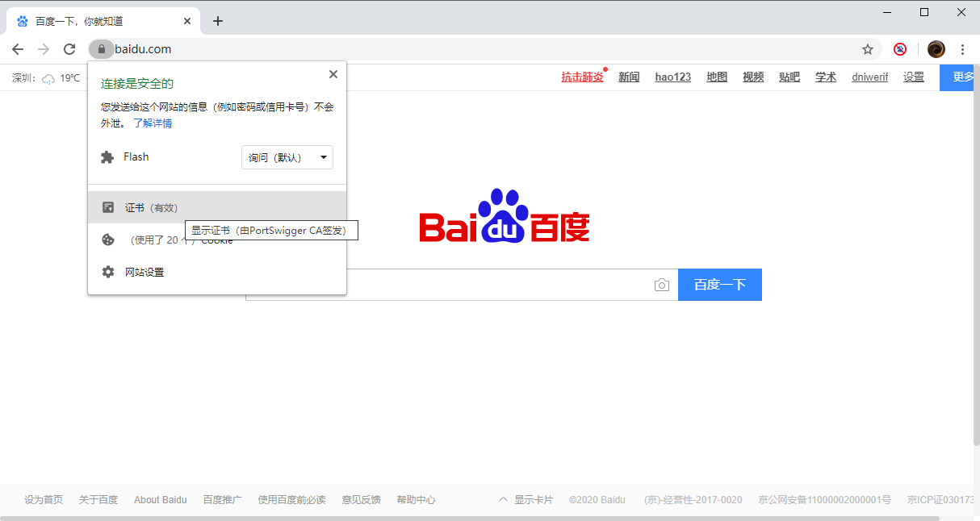The height and width of the screenshot is (521, 980).
Task: Open the Cookie usage entry
Action: 217,240
